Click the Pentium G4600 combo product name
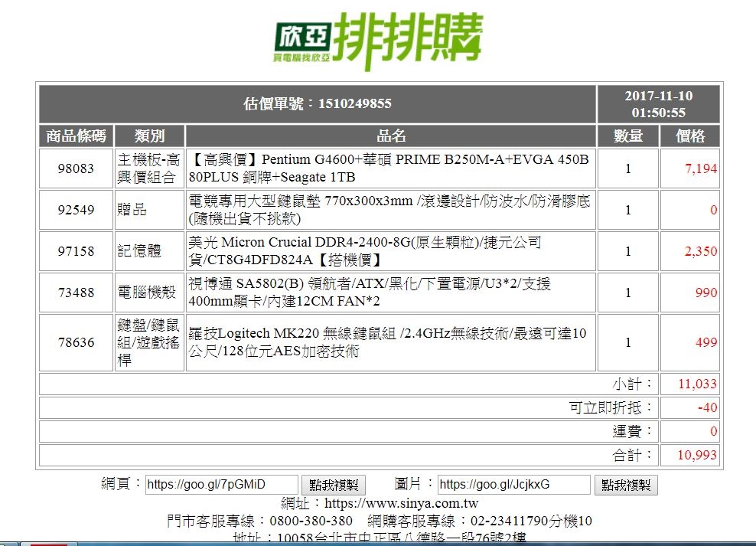Viewport: 756px width, 546px height. click(390, 168)
